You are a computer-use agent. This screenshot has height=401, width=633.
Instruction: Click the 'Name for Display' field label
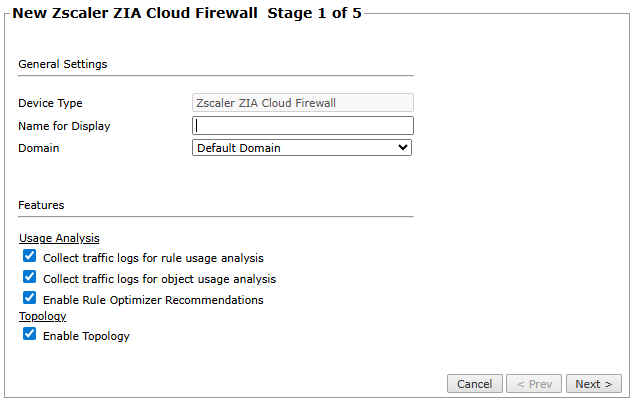[64, 126]
